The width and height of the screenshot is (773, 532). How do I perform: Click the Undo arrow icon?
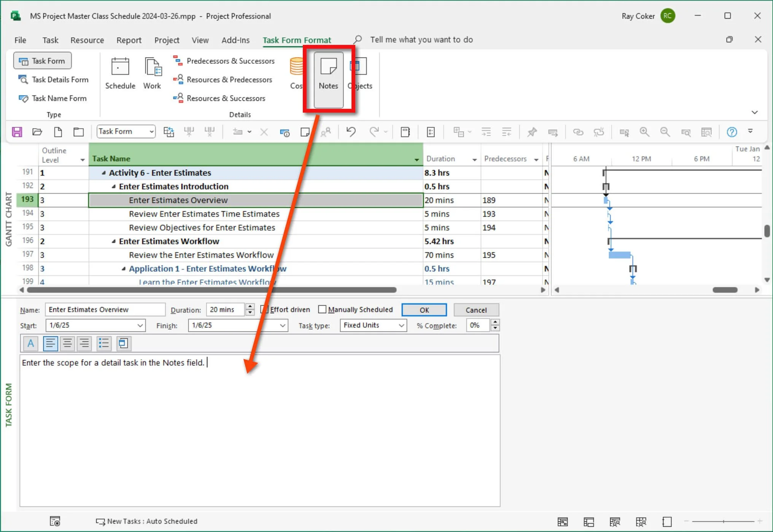(351, 132)
